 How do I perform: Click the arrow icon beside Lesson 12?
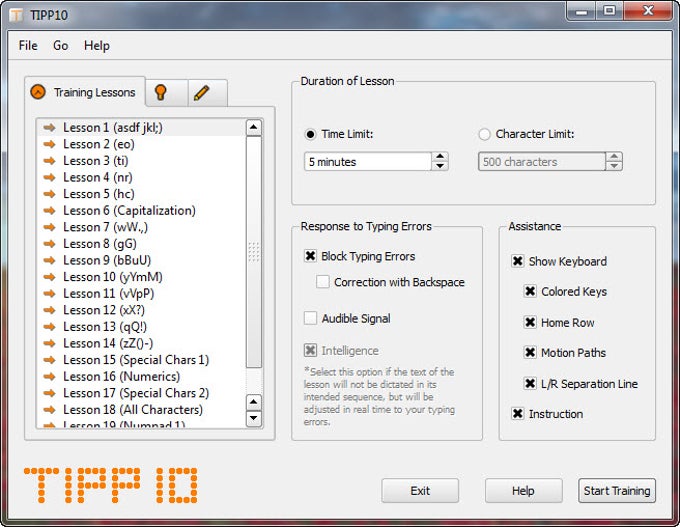(x=49, y=310)
